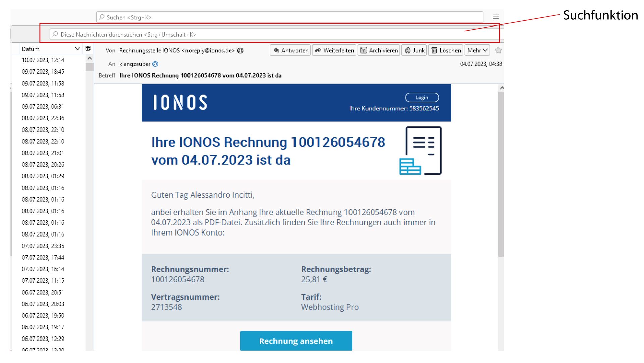
Task: Click the invoice number value under Rechnungsnummer
Action: [x=178, y=279]
